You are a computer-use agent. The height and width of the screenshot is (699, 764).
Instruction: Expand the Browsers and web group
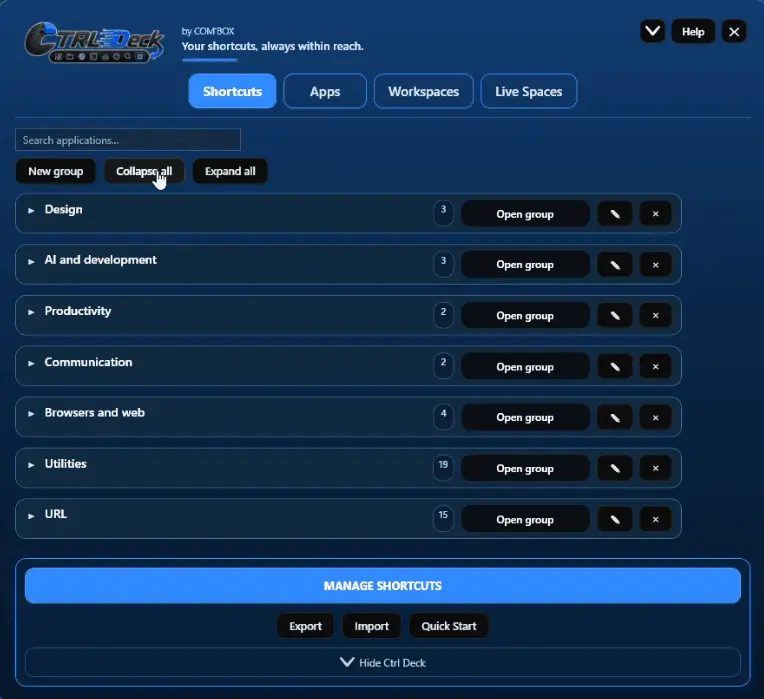tap(31, 414)
